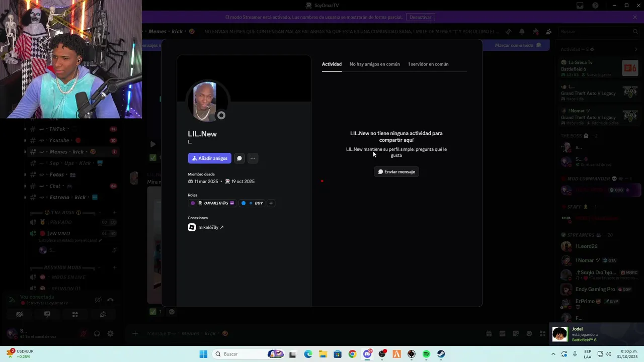Disconnect from voice with hang-up icon

(110, 300)
